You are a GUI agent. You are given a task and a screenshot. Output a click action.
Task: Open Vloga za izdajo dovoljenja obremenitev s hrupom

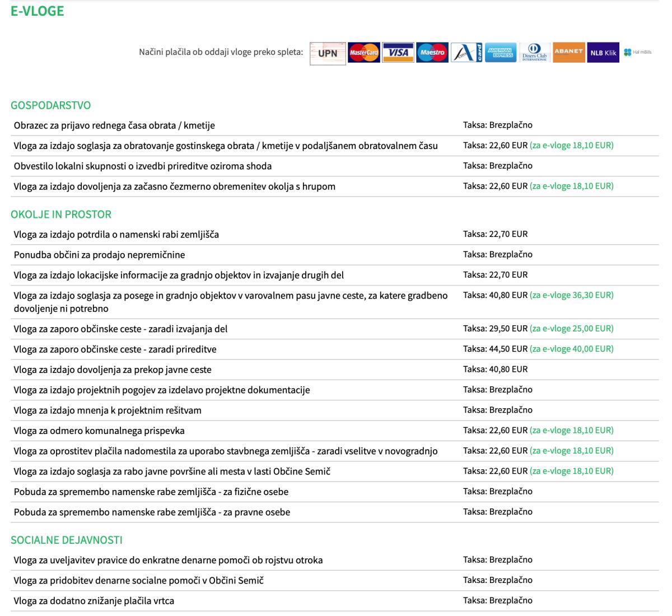(x=174, y=186)
